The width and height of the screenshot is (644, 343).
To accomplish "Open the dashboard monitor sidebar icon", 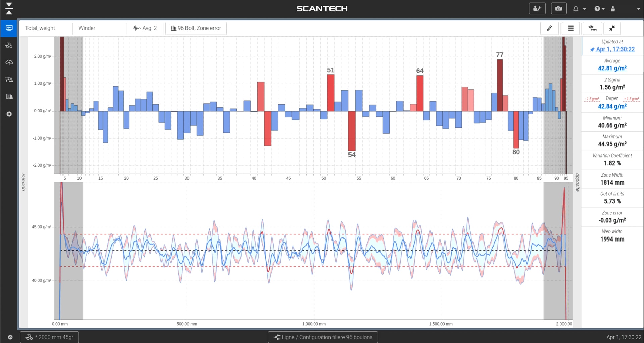I will [x=9, y=28].
